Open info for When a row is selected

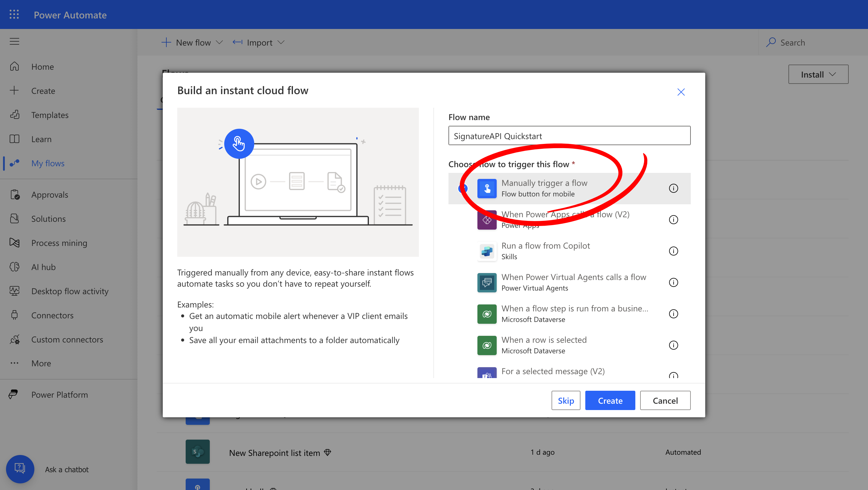[673, 345]
